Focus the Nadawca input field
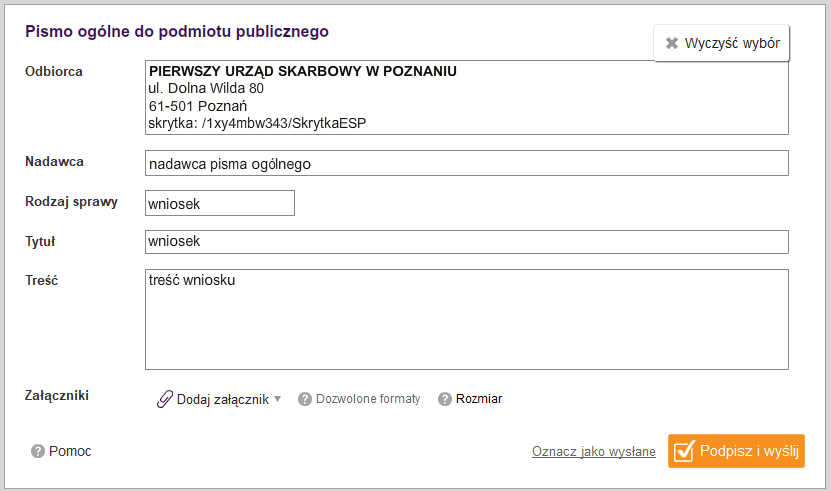The image size is (831, 491). pos(467,163)
